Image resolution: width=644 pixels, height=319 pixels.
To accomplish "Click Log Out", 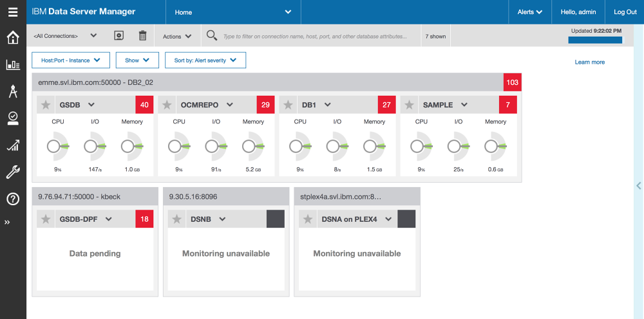I will tap(625, 12).
